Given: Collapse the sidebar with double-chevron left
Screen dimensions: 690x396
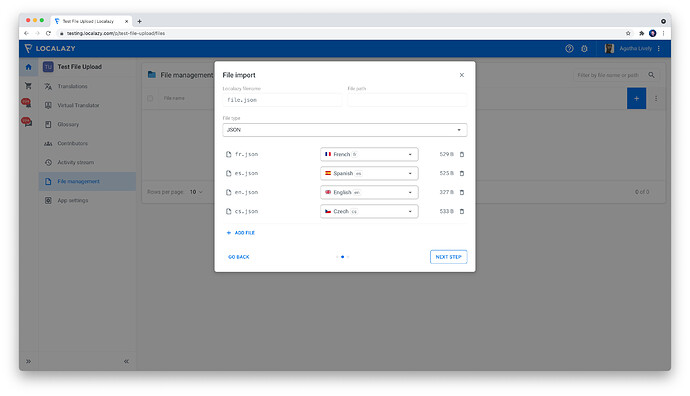Looking at the screenshot, I should click(x=126, y=361).
